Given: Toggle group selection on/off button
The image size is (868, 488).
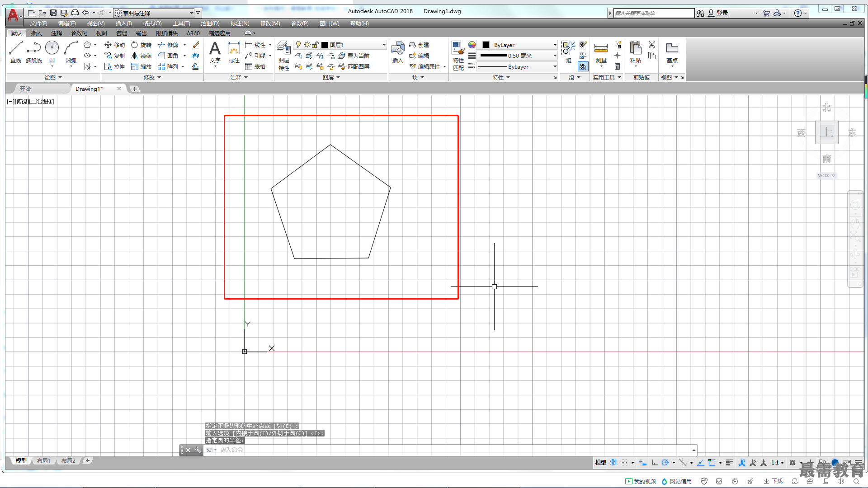Looking at the screenshot, I should [x=583, y=66].
